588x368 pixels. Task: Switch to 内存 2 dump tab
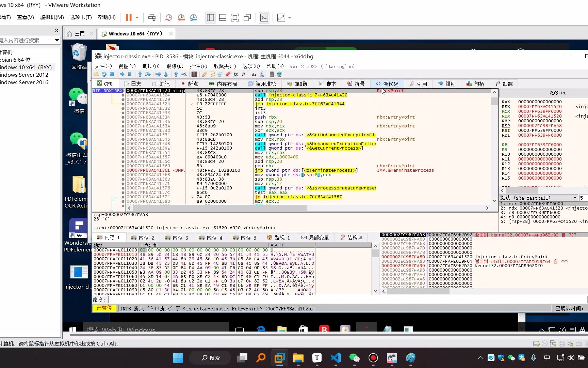143,237
